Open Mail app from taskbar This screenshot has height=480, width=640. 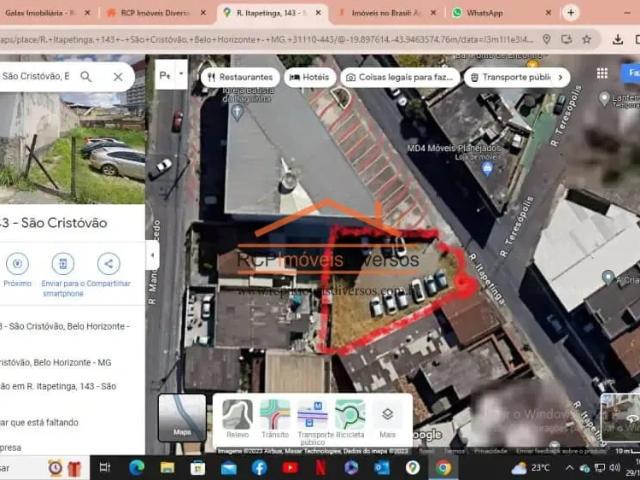tap(229, 468)
